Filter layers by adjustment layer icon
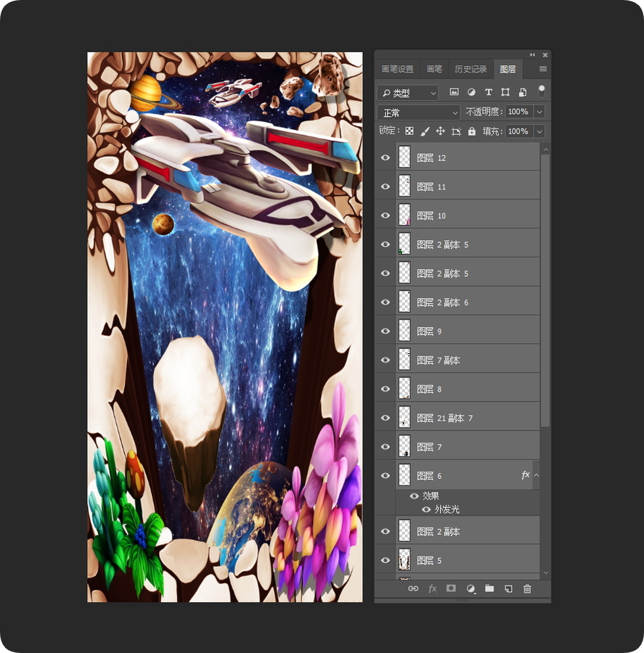Screen dimensions: 644x653 pos(471,92)
